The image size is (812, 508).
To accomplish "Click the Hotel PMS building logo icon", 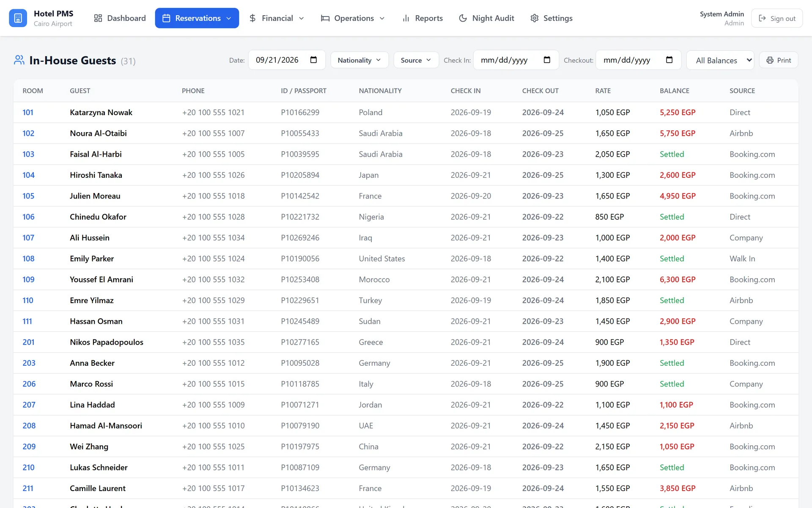I will click(18, 18).
